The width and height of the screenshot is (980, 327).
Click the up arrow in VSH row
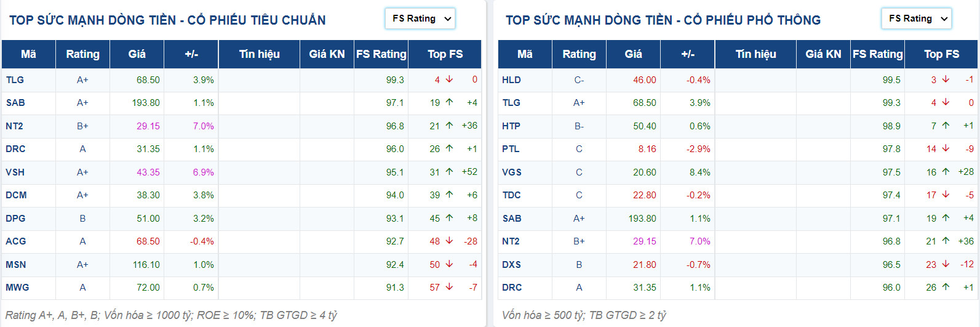tap(449, 172)
